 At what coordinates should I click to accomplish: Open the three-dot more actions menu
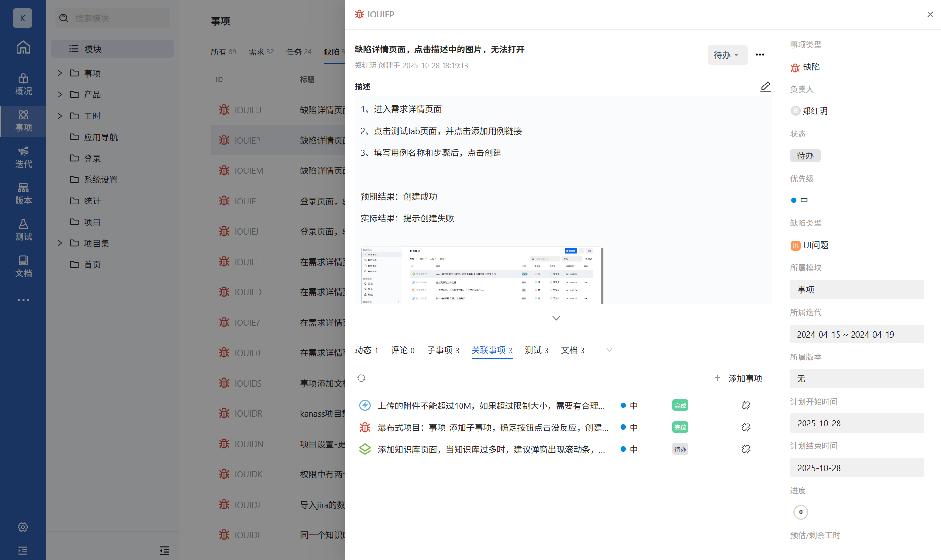(x=760, y=55)
